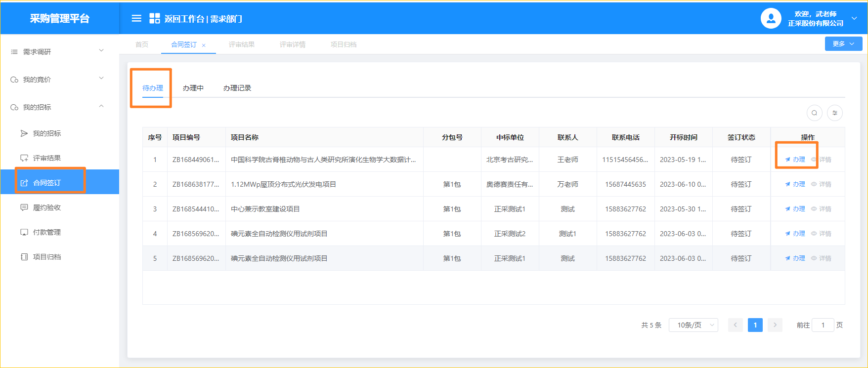Expand the 需求调研 sidebar menu
The width and height of the screenshot is (868, 368).
tap(57, 52)
